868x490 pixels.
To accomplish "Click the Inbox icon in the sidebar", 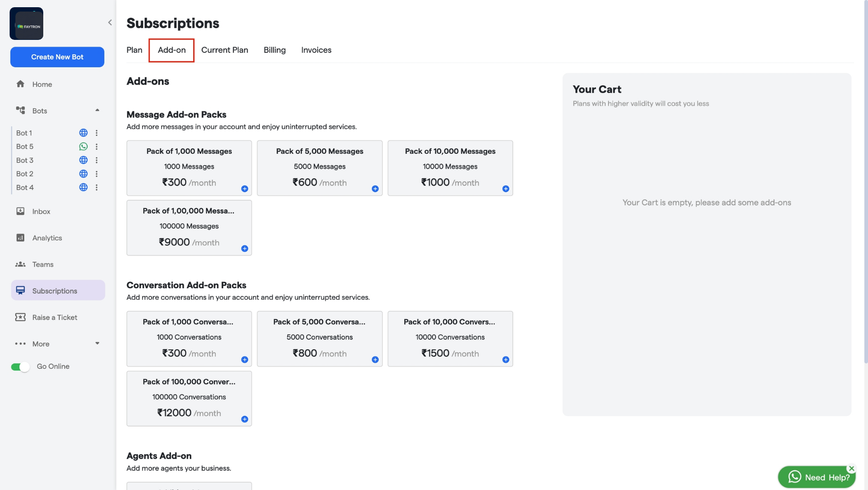I will (x=21, y=211).
